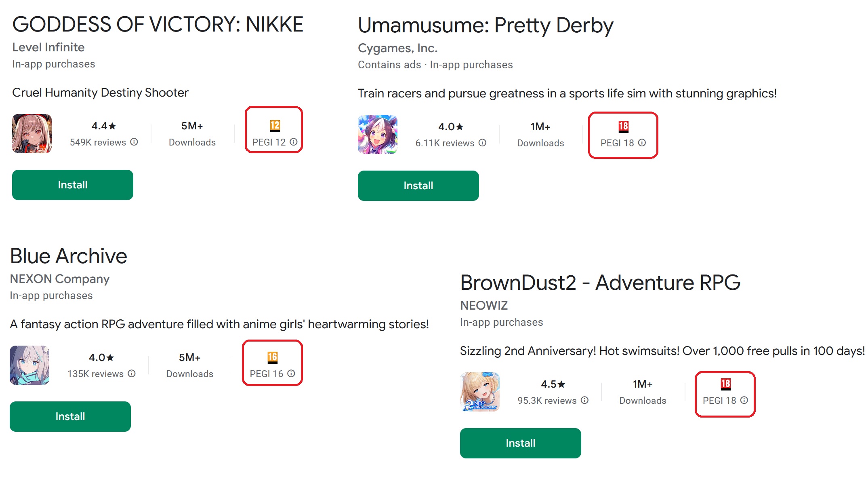
Task: Open the Cygames, Inc. developer page
Action: click(x=398, y=48)
